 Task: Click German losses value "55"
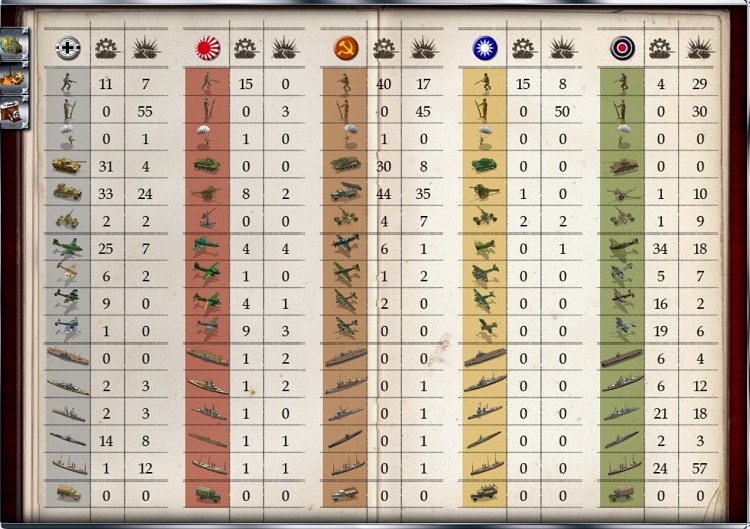tap(145, 111)
